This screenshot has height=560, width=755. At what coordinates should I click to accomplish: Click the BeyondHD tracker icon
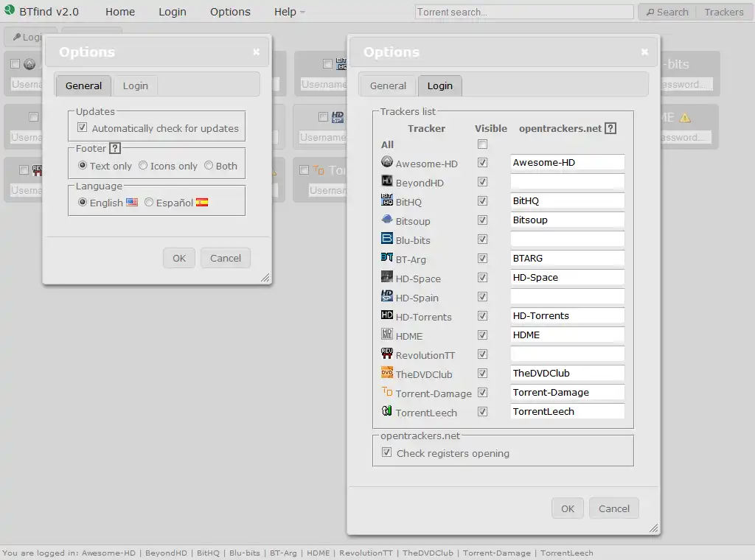coord(386,181)
